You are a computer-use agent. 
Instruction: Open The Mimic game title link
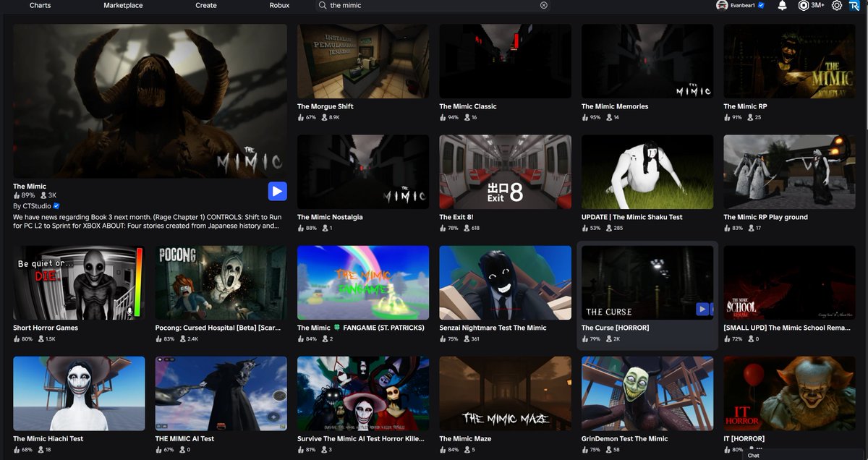(x=30, y=187)
